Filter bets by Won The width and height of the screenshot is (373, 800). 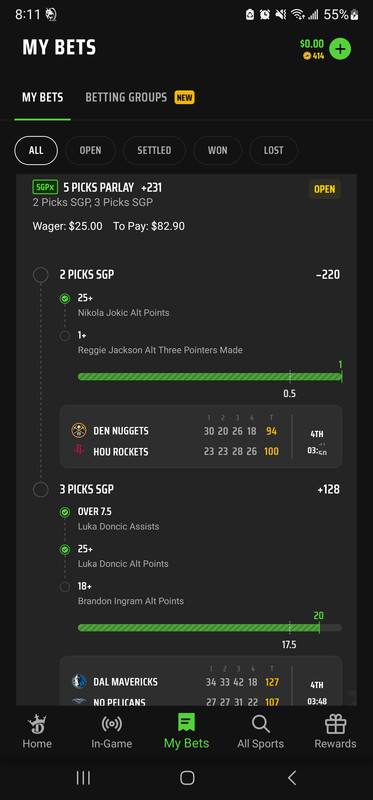(x=217, y=151)
